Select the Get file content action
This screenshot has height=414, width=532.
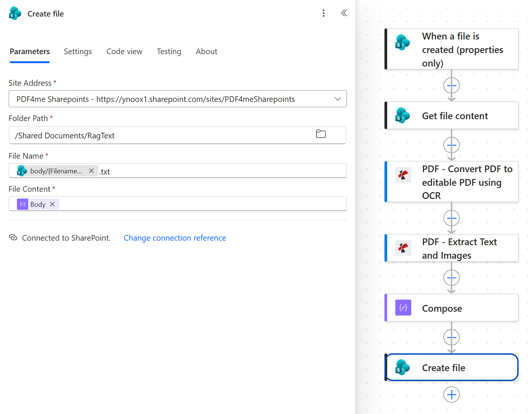[451, 115]
